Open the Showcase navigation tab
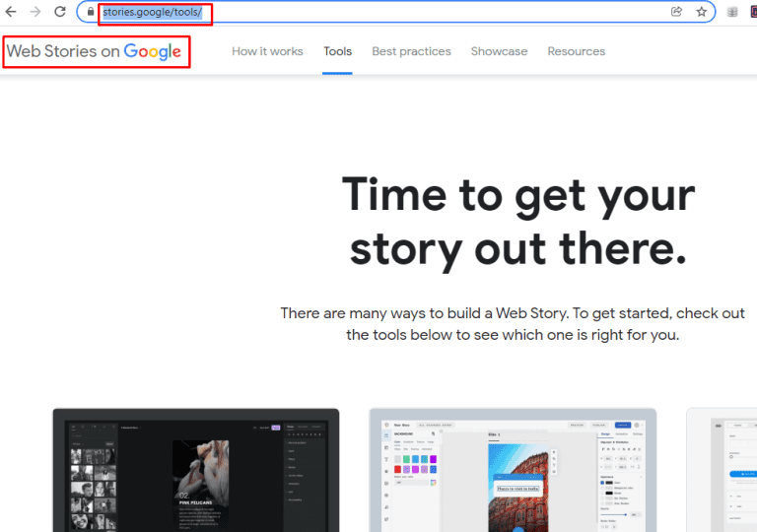Image resolution: width=757 pixels, height=532 pixels. coord(499,51)
